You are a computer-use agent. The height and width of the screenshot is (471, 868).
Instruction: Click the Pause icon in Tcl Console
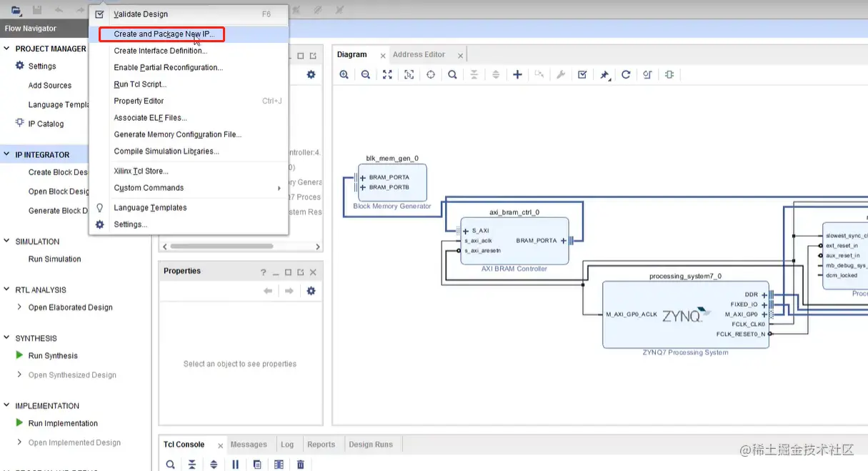[x=236, y=465]
